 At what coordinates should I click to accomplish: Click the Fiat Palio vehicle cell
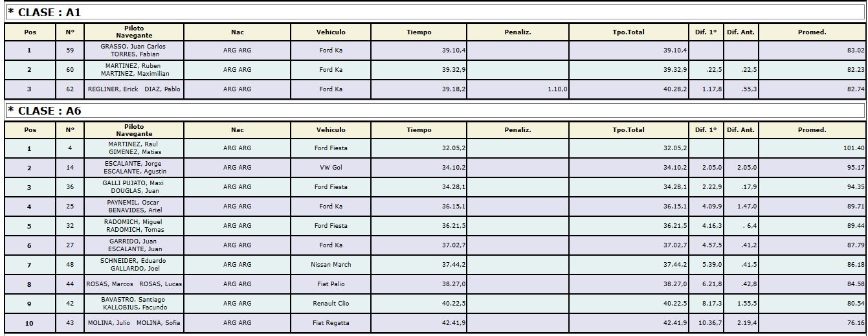point(331,284)
